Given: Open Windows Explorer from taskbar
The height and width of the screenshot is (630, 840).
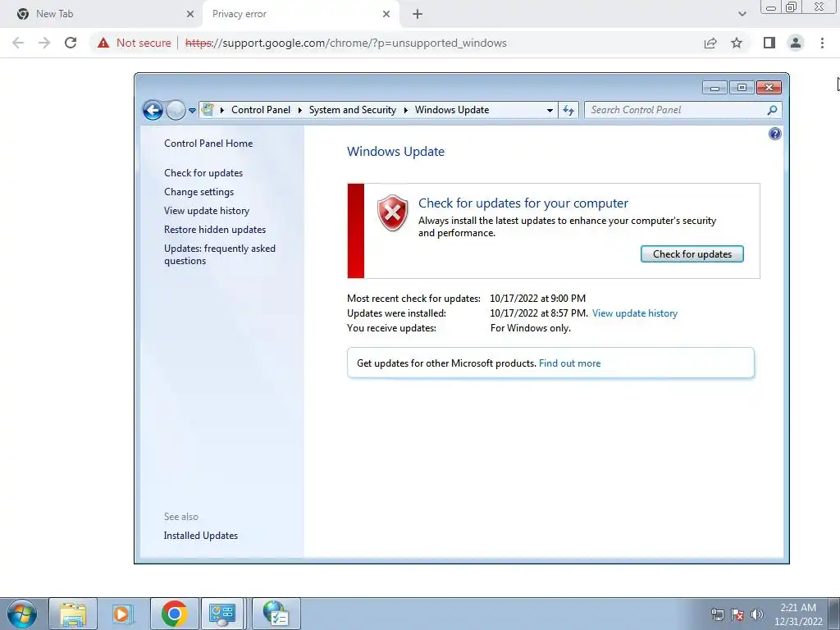Looking at the screenshot, I should coord(73,614).
